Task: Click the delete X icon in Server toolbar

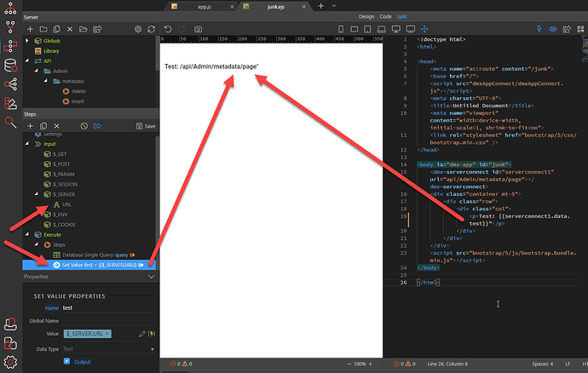Action: tap(70, 29)
